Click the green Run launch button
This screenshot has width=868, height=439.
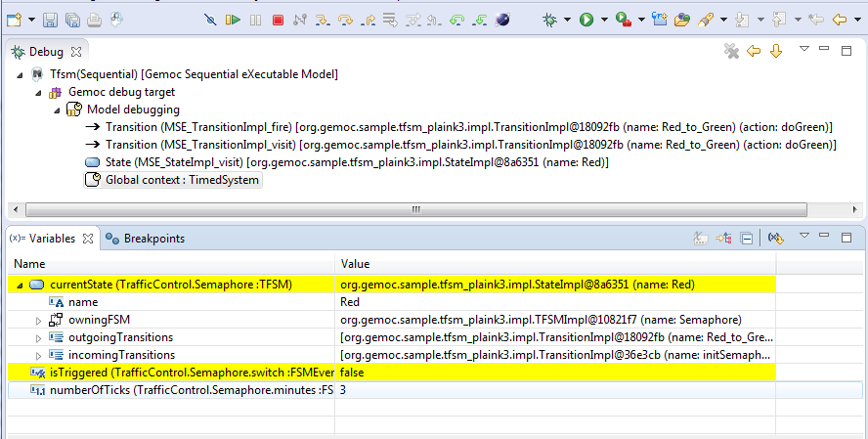(x=586, y=19)
